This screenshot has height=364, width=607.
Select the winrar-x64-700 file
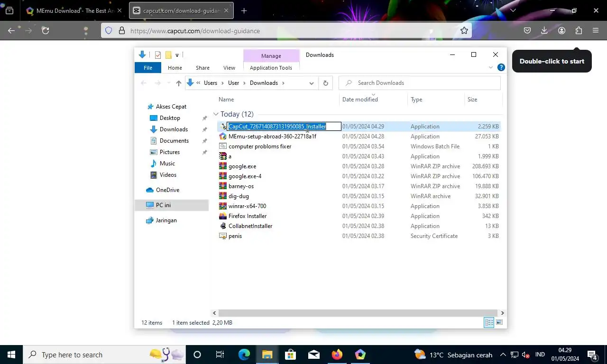point(247,206)
